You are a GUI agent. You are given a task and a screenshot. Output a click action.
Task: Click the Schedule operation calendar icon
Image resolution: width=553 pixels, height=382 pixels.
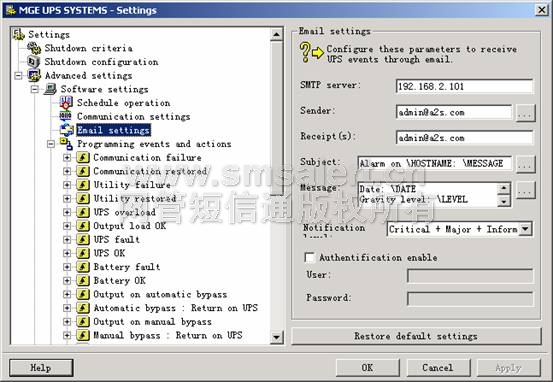click(x=66, y=103)
